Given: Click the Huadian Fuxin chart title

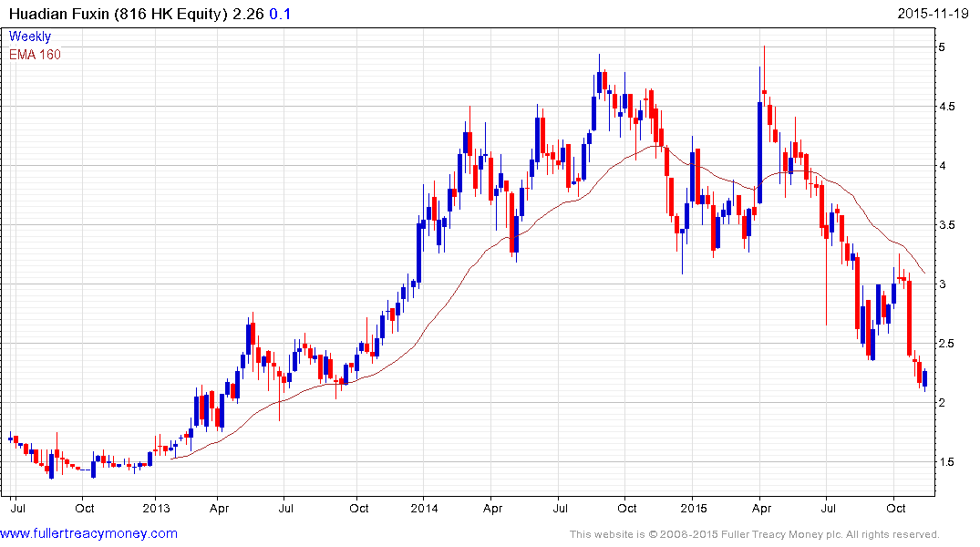Looking at the screenshot, I should point(119,14).
